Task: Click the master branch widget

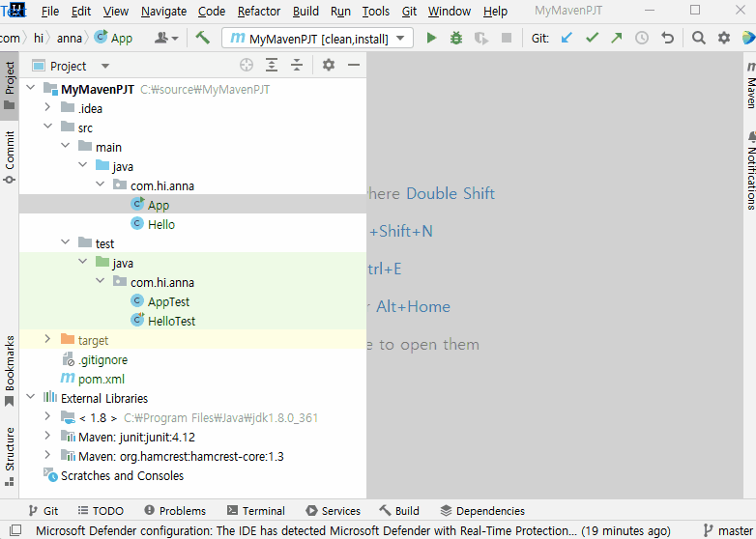Action: [x=728, y=530]
